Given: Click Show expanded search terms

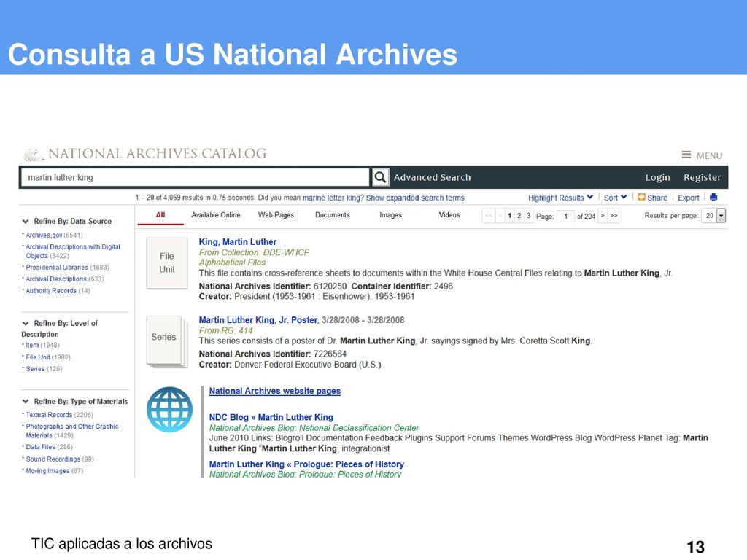Looking at the screenshot, I should 415,198.
